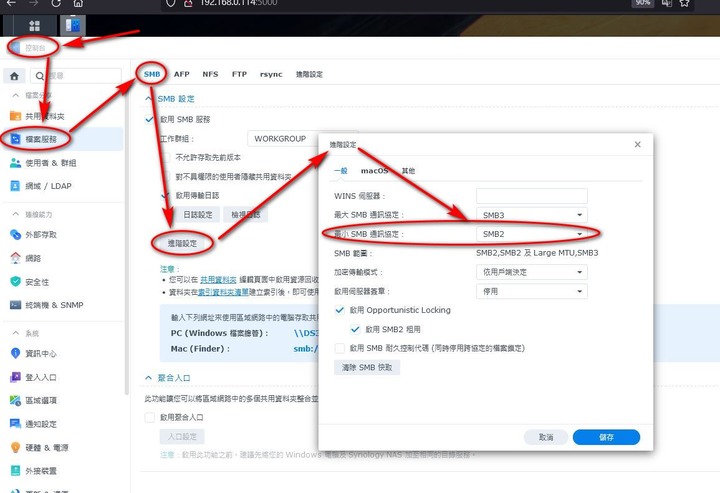Open 安全性 security shield icon
Screen dimensions: 720x493
point(15,281)
